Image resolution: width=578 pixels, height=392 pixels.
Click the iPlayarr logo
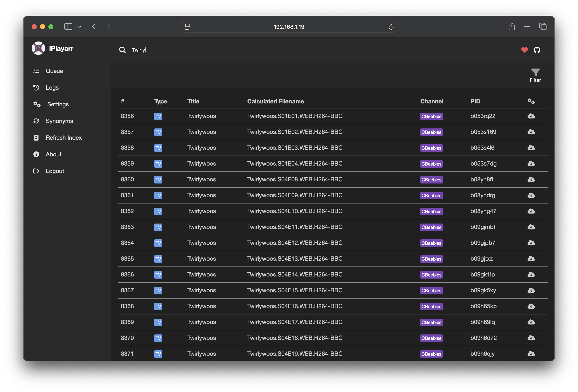(x=38, y=48)
